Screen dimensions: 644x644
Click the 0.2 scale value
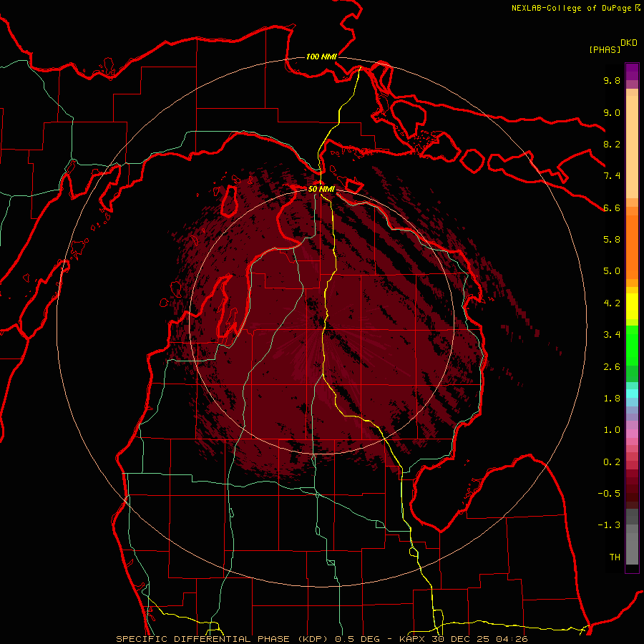tap(612, 462)
